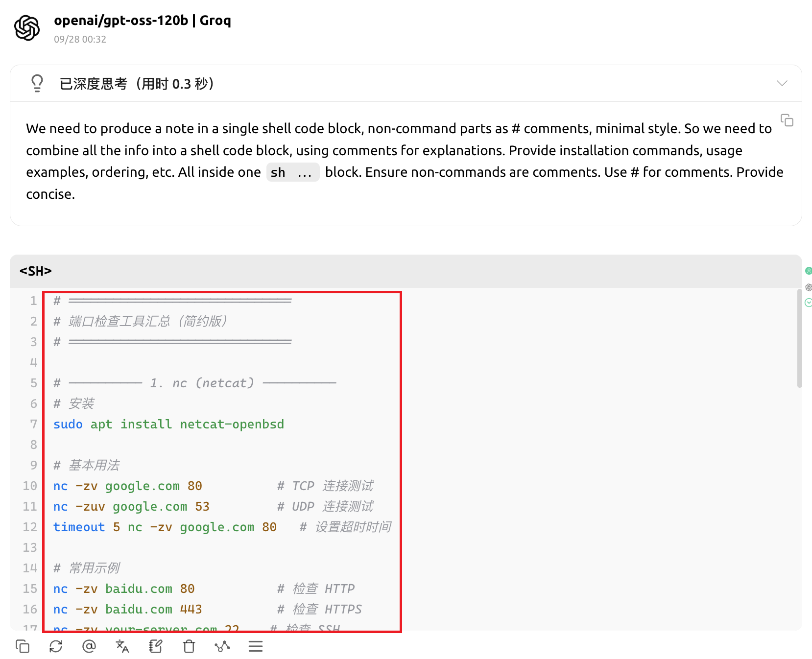812x659 pixels.
Task: Click the <SH> code block header
Action: [36, 271]
